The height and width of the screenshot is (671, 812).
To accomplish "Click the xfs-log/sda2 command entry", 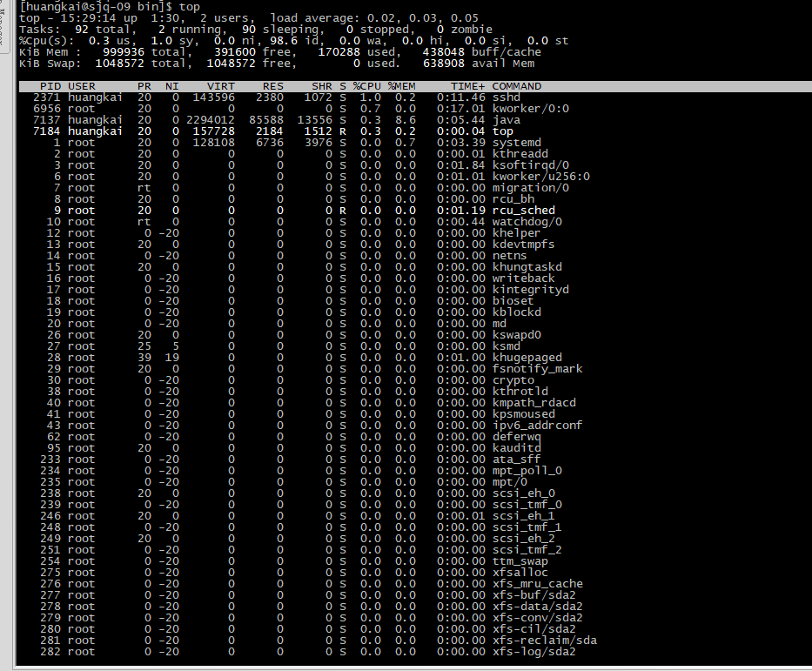I will 534,654.
